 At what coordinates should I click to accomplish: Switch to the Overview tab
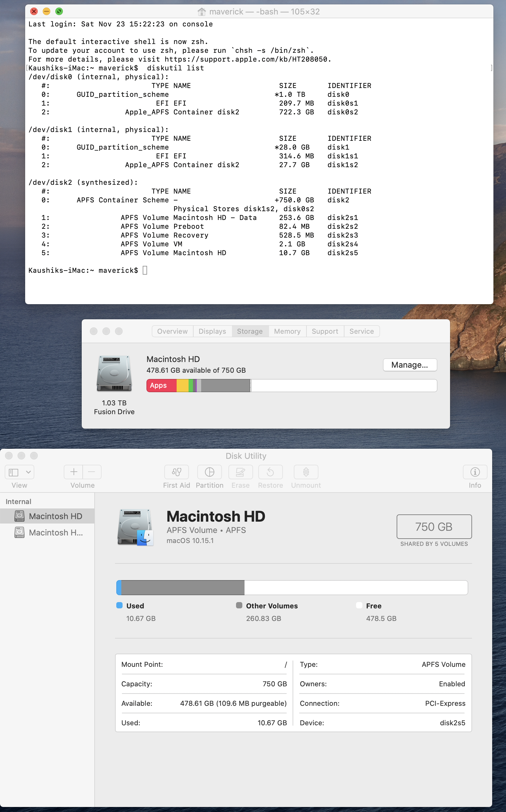point(172,331)
